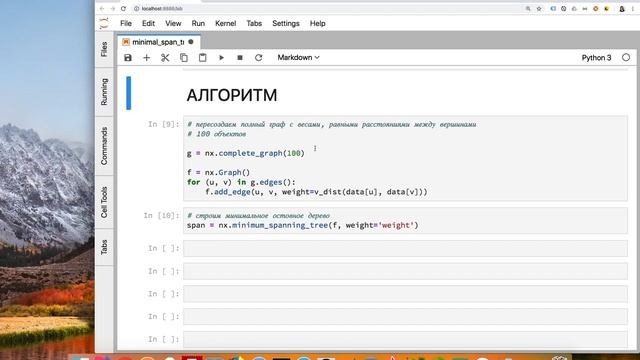Viewport: 640px width, 360px height.
Task: Click into the third empty code cell
Action: coord(405,294)
